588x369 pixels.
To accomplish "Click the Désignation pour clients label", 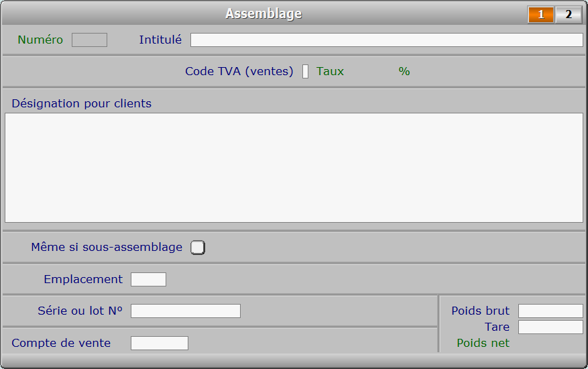I will [81, 103].
